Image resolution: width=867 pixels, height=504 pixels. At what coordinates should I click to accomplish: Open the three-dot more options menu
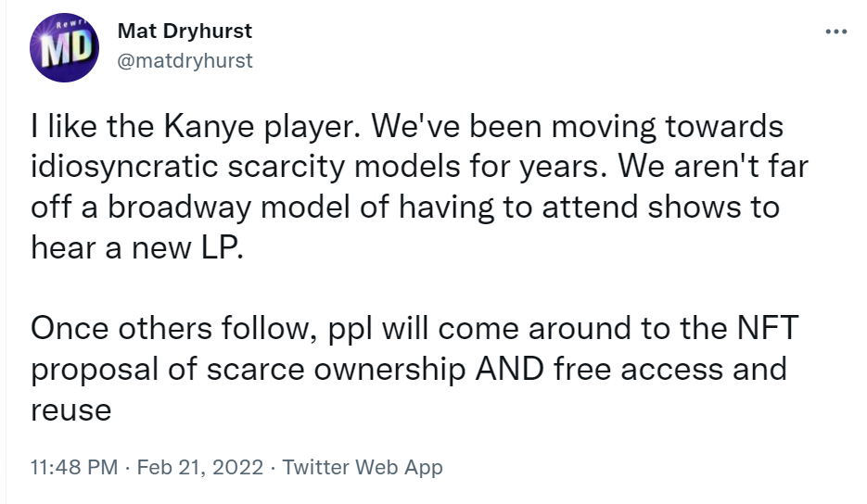835,31
